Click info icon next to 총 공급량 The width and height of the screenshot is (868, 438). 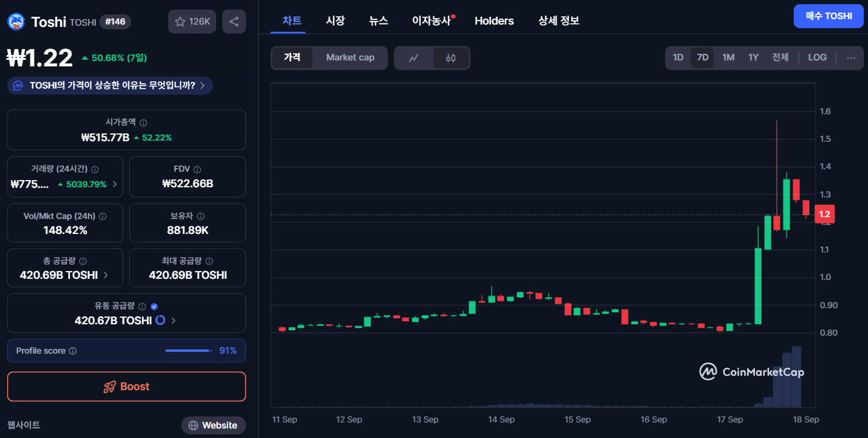83,261
